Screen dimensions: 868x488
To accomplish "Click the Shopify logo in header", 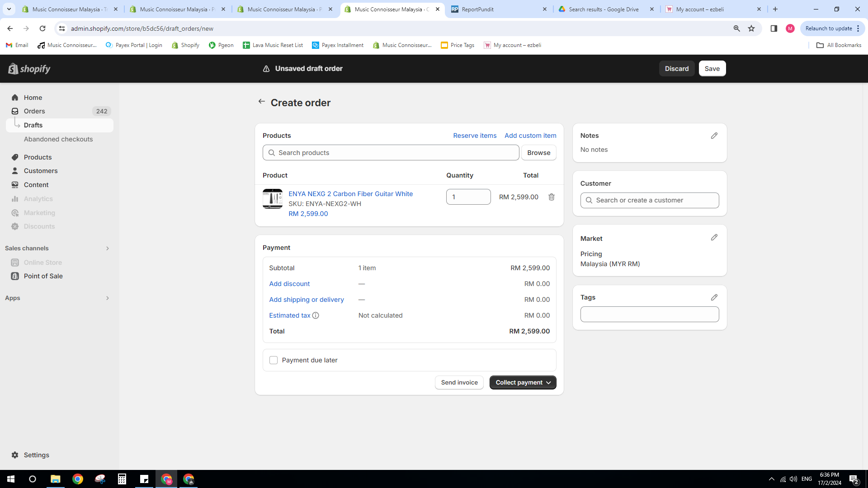I will [x=29, y=69].
